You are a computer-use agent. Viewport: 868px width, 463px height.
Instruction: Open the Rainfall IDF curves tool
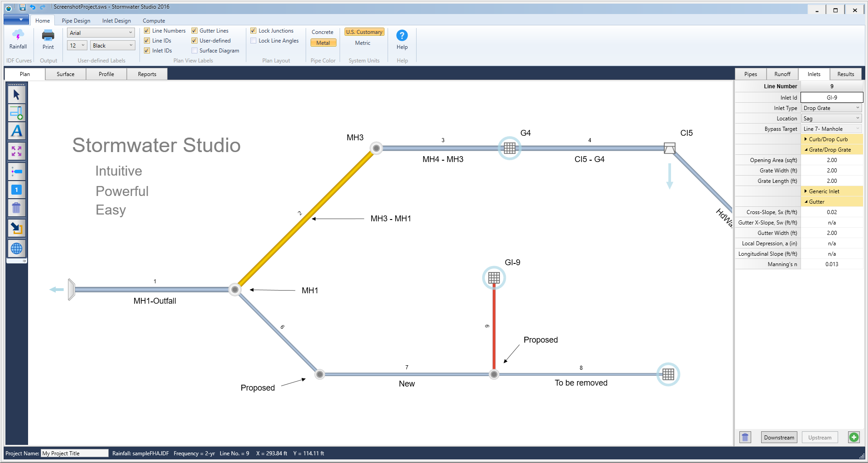(x=18, y=39)
